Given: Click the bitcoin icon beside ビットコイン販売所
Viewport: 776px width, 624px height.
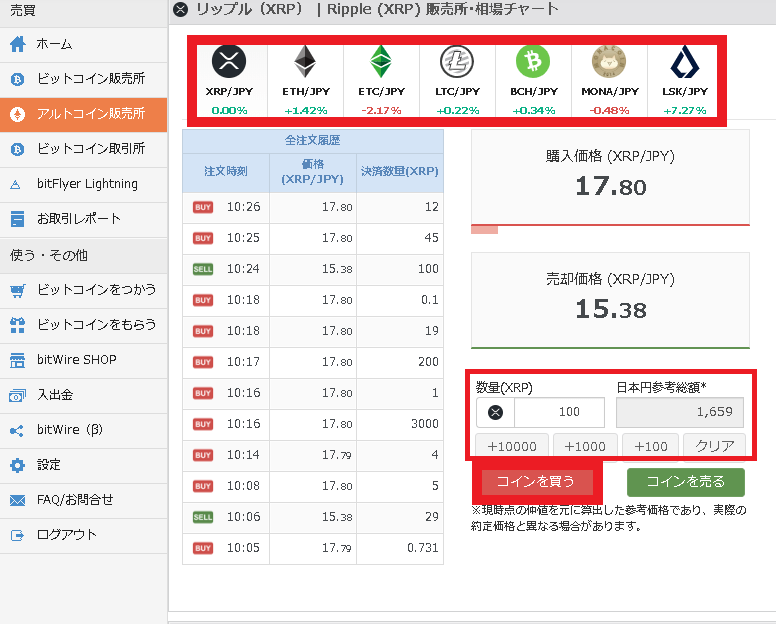Looking at the screenshot, I should point(18,79).
